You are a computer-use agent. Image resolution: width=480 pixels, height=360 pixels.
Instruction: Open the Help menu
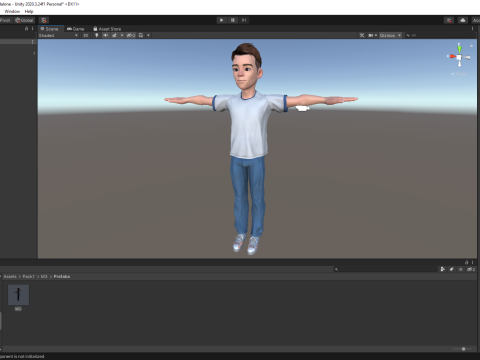point(29,11)
